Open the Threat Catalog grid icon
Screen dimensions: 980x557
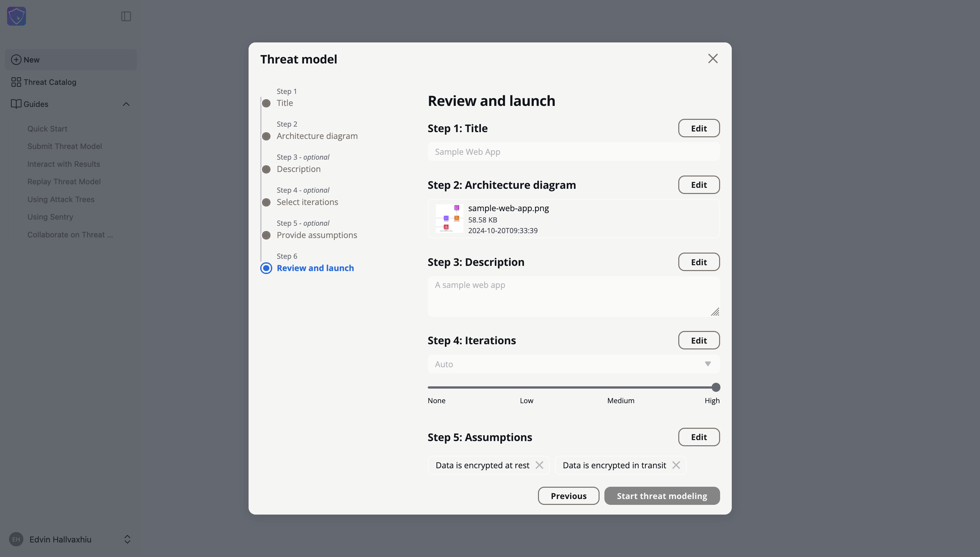tap(16, 82)
